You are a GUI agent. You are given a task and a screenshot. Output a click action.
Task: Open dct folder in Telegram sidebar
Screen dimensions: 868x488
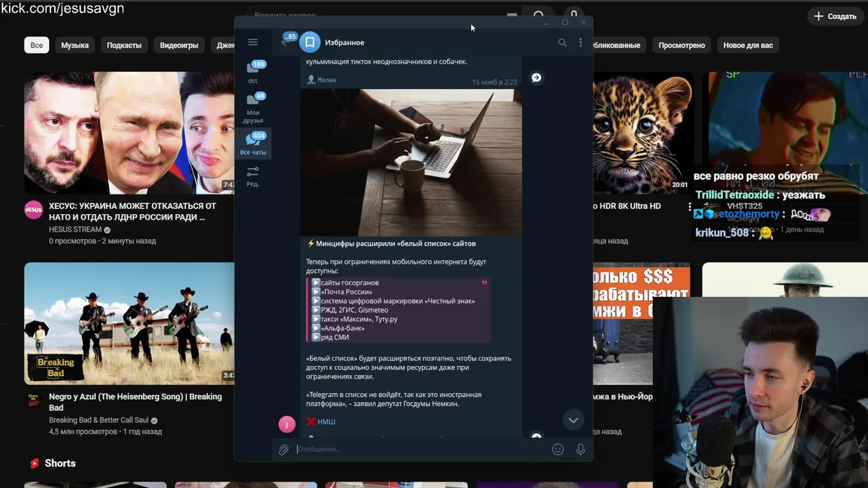(x=253, y=72)
